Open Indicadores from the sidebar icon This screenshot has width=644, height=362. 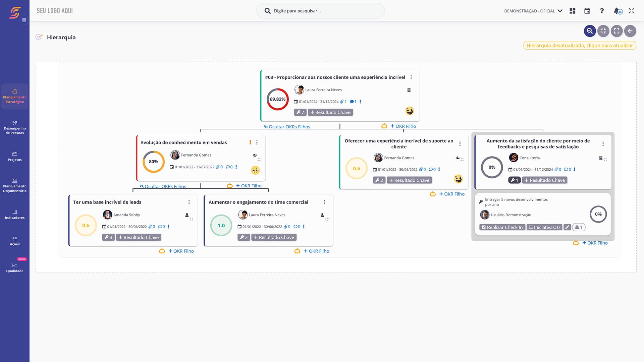pos(15,215)
